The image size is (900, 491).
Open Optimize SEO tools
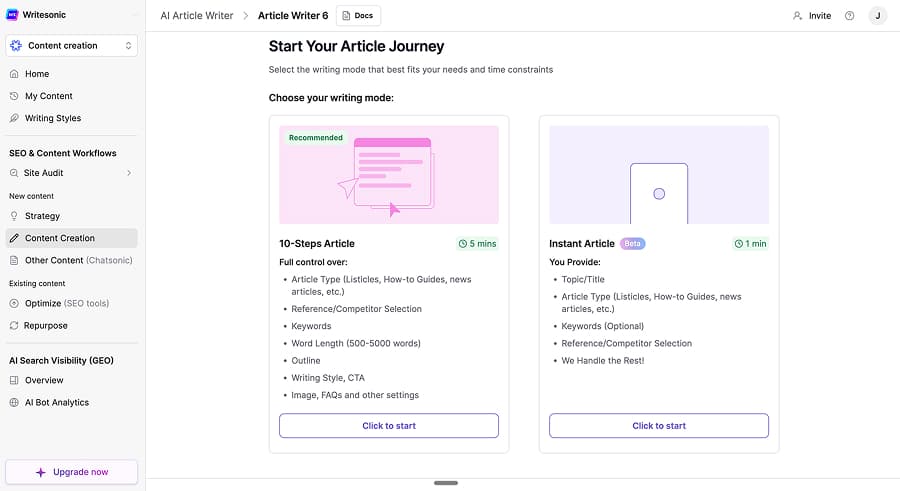pyautogui.click(x=66, y=303)
